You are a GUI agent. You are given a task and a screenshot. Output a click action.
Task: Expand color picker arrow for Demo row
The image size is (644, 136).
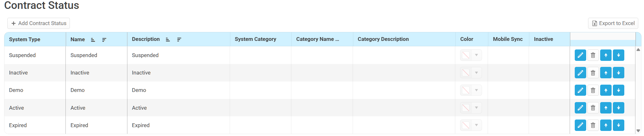[476, 90]
